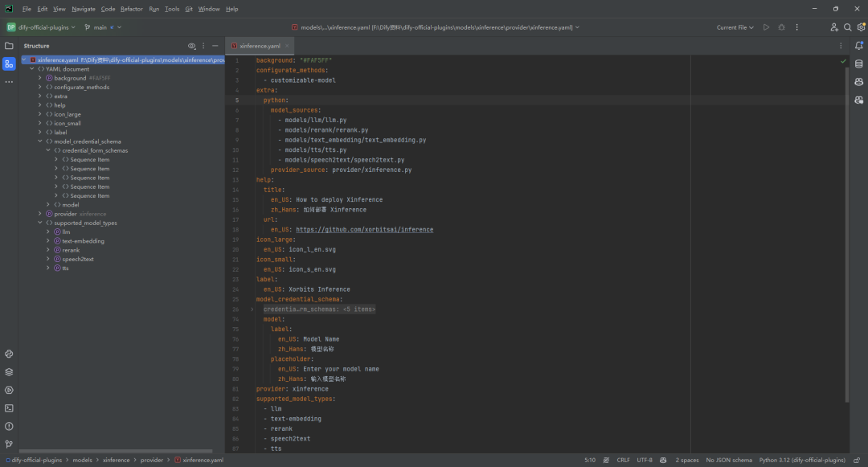Open the Terminal tool window

pyautogui.click(x=9, y=408)
